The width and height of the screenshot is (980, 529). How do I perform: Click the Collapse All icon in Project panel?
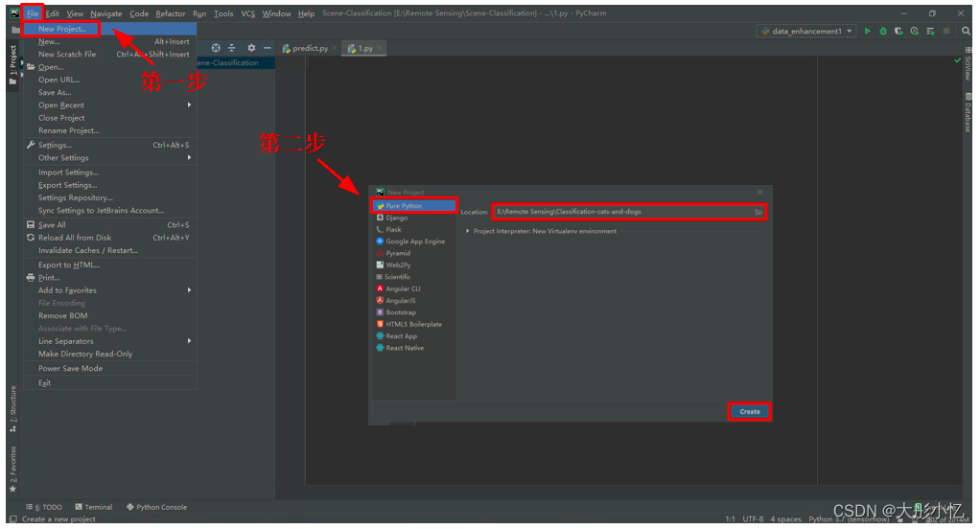coord(231,48)
